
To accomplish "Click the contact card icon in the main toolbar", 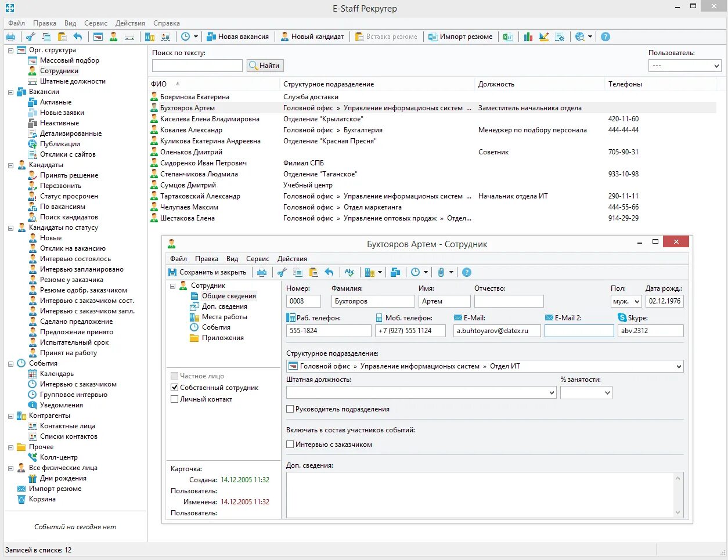I will click(x=165, y=37).
